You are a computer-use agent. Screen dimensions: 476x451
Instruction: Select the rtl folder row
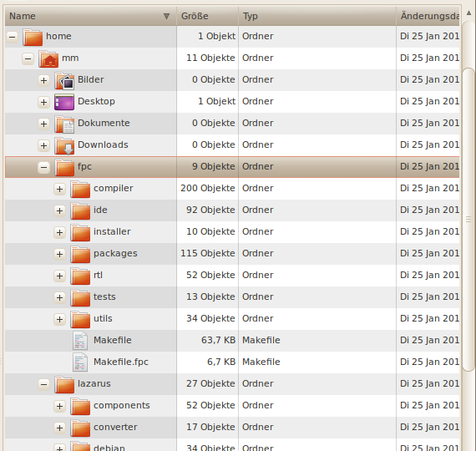point(232,276)
